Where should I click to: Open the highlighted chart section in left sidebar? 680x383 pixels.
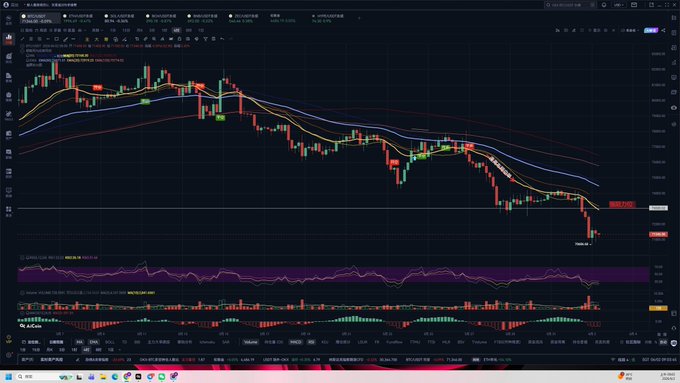click(x=9, y=39)
